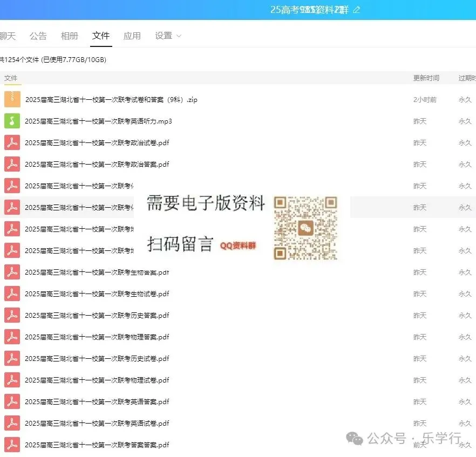Viewport: 476px width, 457px height.
Task: Open the 相册 tab
Action: [70, 36]
